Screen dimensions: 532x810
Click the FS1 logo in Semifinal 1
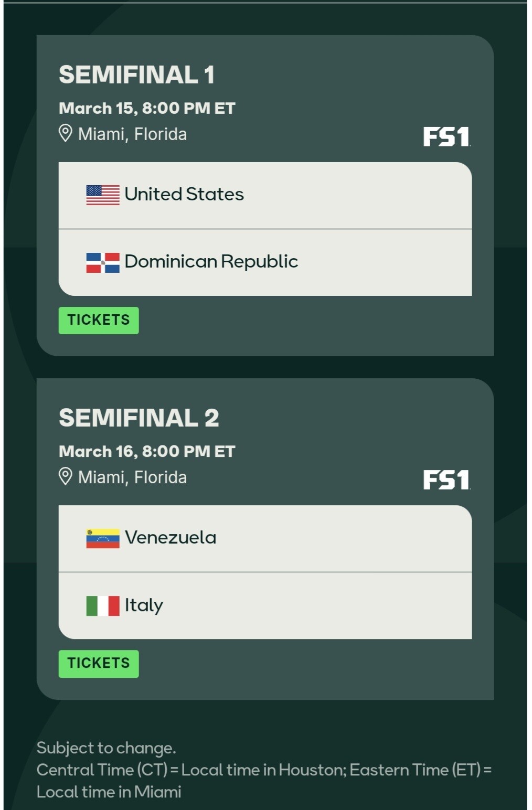[x=446, y=137]
